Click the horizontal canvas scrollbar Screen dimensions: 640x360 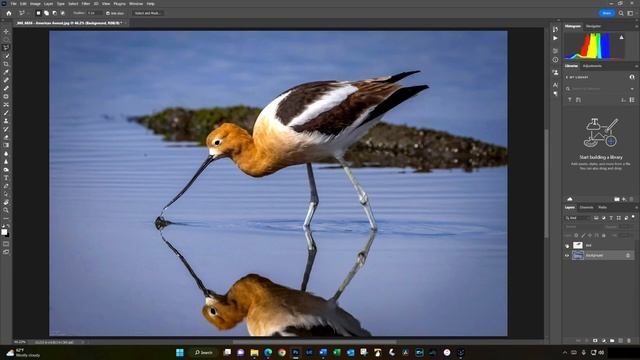pos(314,342)
